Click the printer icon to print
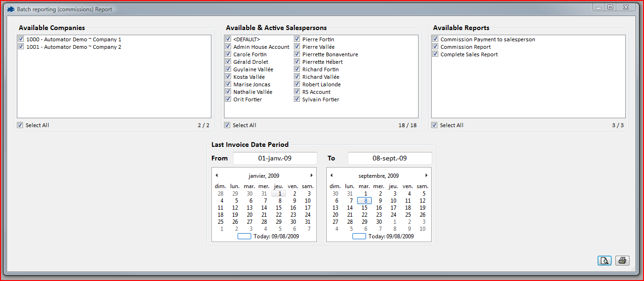Screen dimensions: 644x281 point(622,260)
